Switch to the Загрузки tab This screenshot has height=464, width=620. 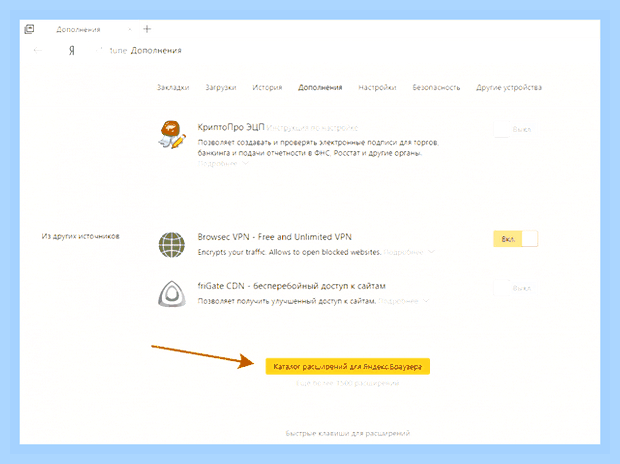tap(221, 87)
